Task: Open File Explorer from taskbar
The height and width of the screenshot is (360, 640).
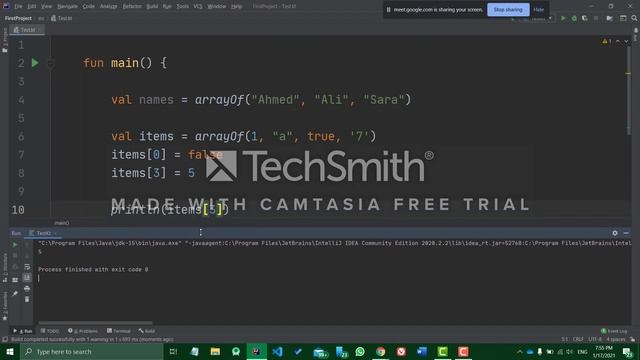Action: (x=215, y=351)
